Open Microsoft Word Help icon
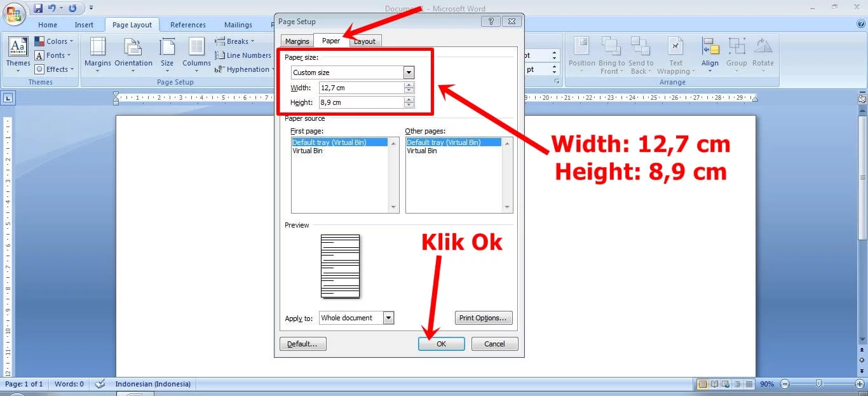Screen dimensions: 868x396 tap(861, 24)
